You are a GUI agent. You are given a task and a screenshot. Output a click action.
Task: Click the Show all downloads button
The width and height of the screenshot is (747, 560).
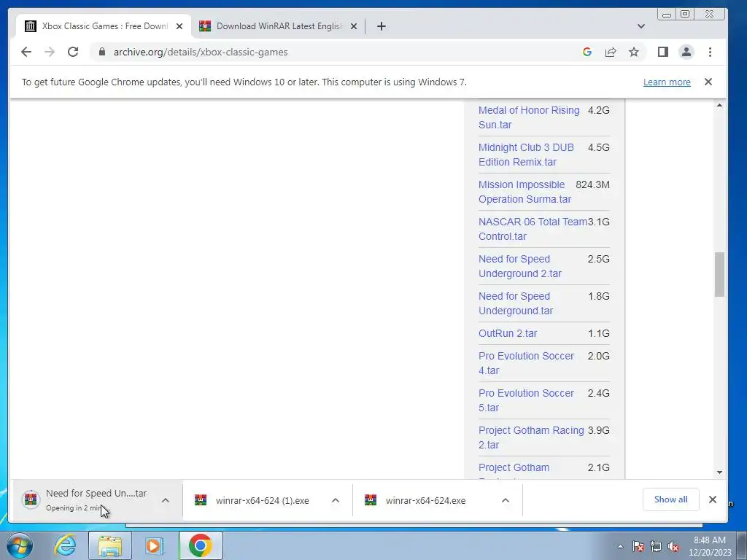coord(670,499)
